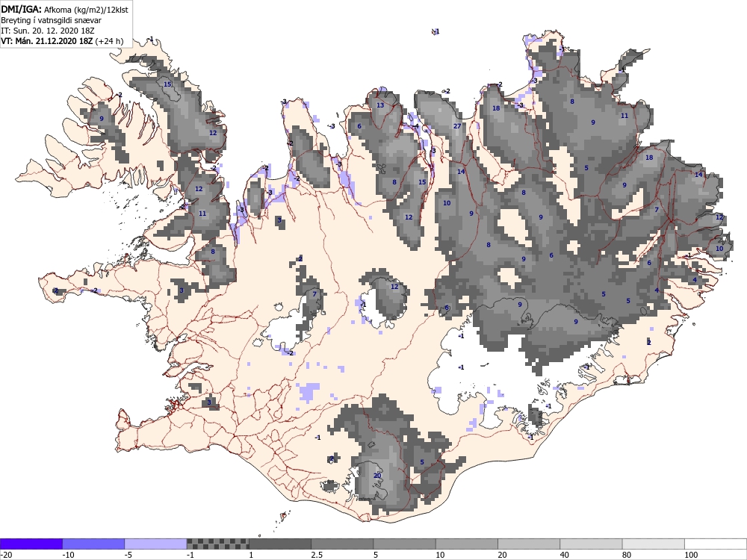This screenshot has height=560, width=747.
Task: Click the medium purple -10 to -5 swatch
Action: click(93, 544)
